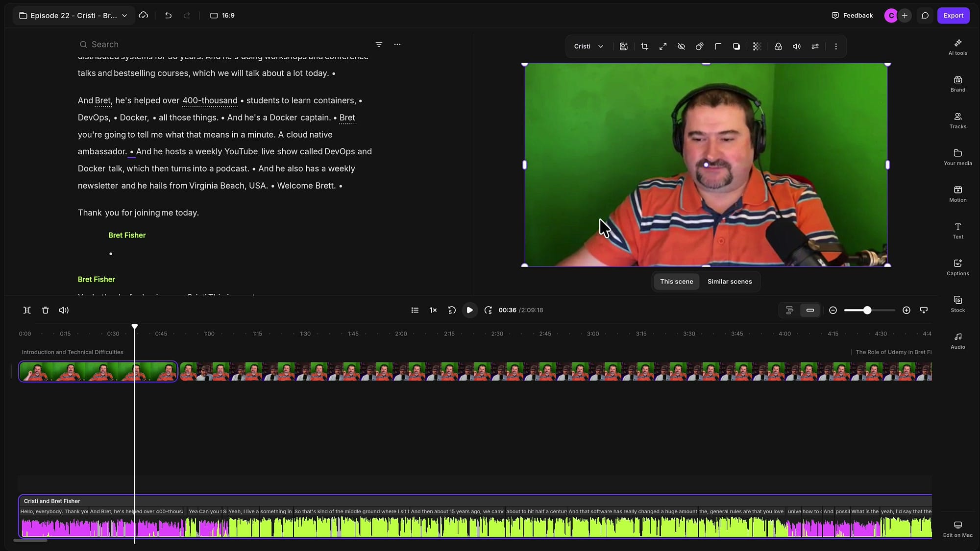
Task: Toggle the opacity checkerboard icon
Action: point(757,47)
